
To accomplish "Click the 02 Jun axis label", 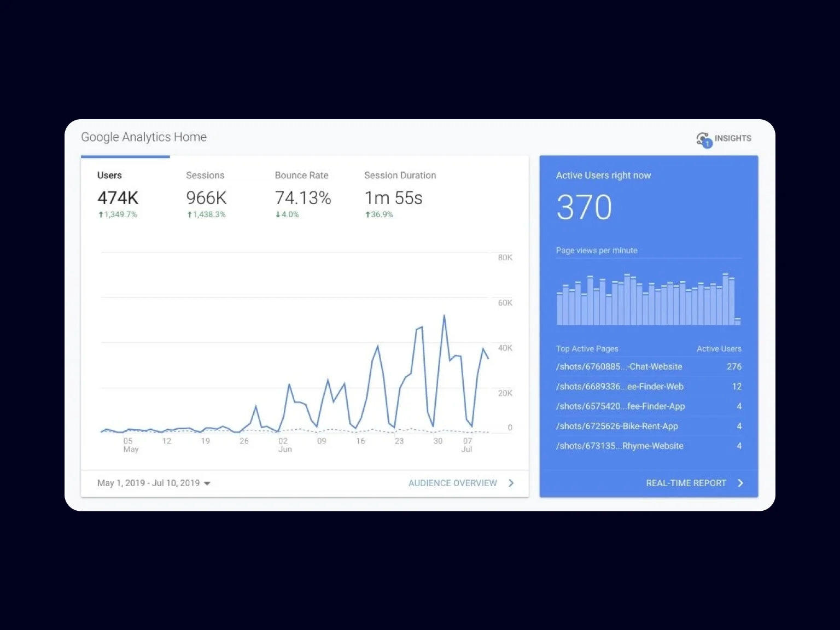I will click(x=284, y=445).
